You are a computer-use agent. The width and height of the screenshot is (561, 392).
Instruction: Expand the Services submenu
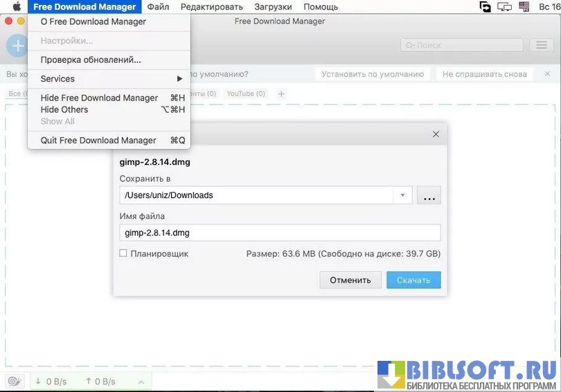(x=179, y=79)
